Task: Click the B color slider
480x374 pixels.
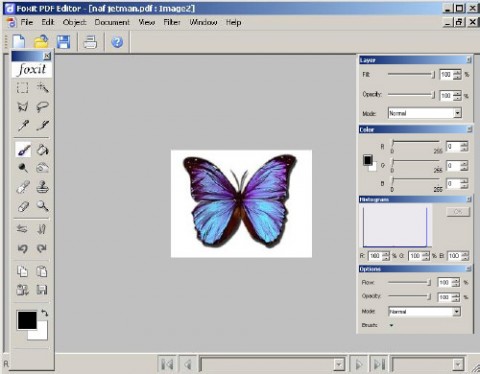Action: point(416,180)
